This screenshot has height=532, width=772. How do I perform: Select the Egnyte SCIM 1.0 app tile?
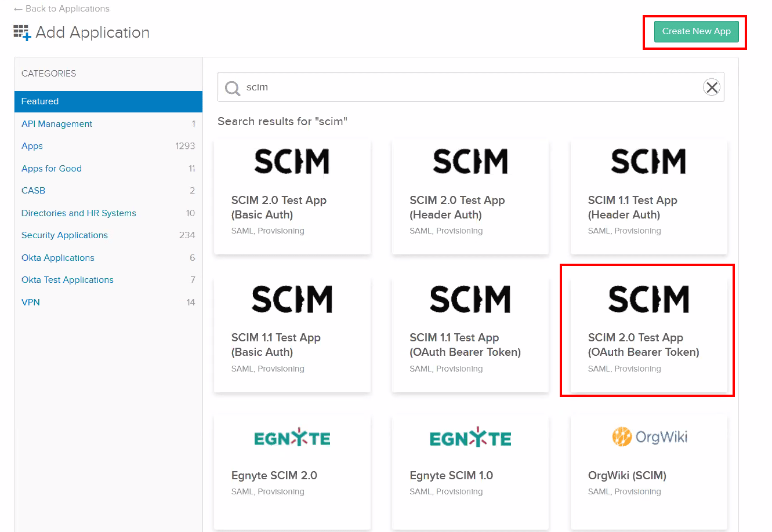[470, 472]
